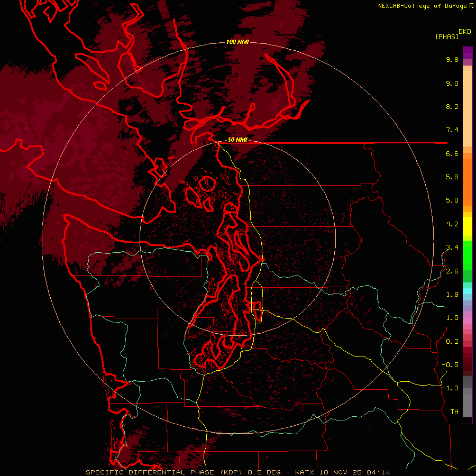
Task: Click the 100 NMI range ring label
Action: 237,42
